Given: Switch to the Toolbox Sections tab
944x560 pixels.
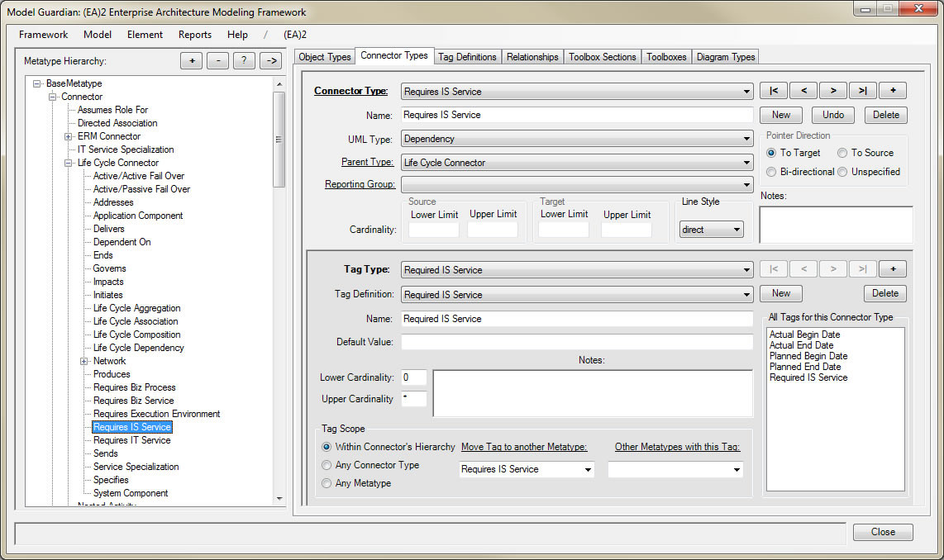Looking at the screenshot, I should tap(602, 57).
